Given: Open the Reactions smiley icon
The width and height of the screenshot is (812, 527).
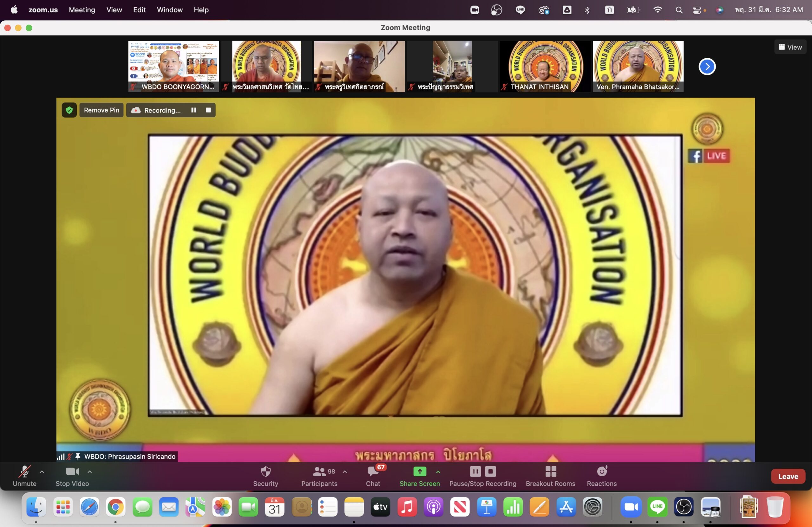Looking at the screenshot, I should 602,472.
